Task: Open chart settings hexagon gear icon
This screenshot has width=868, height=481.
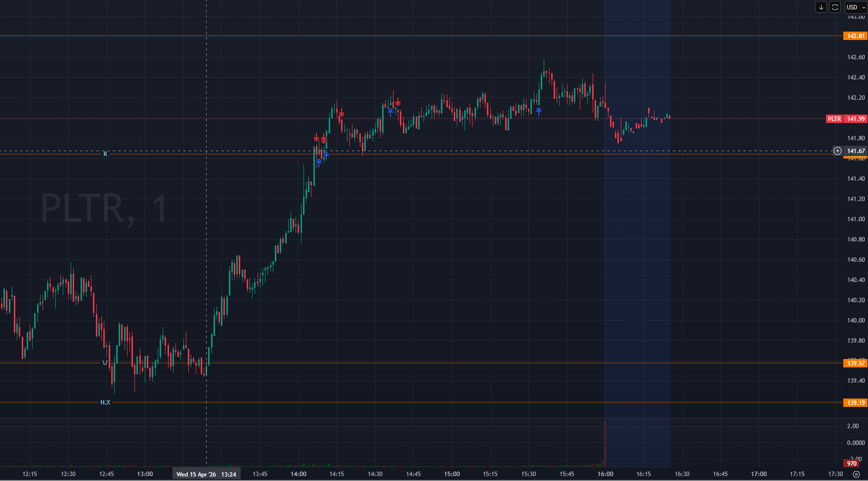Action: point(857,474)
